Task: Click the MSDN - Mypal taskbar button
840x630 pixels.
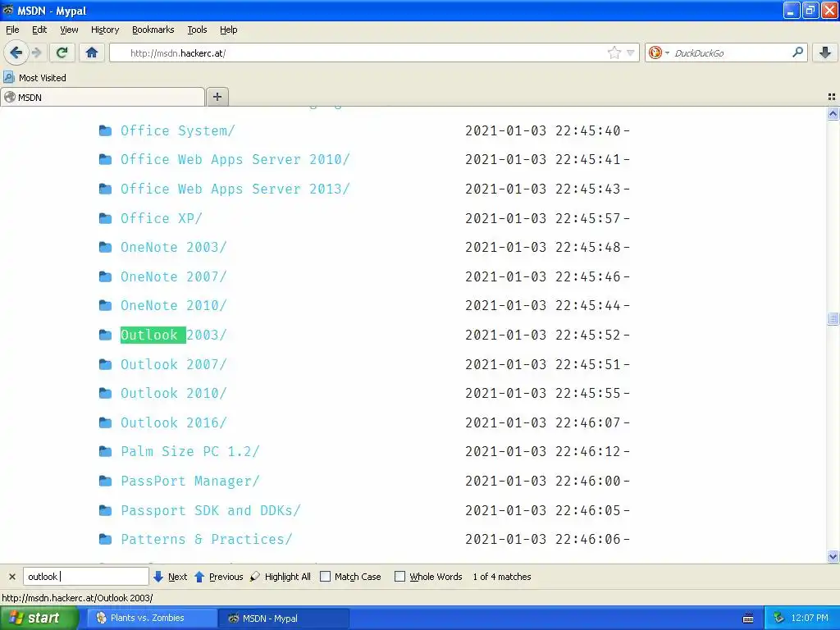Action: (284, 619)
